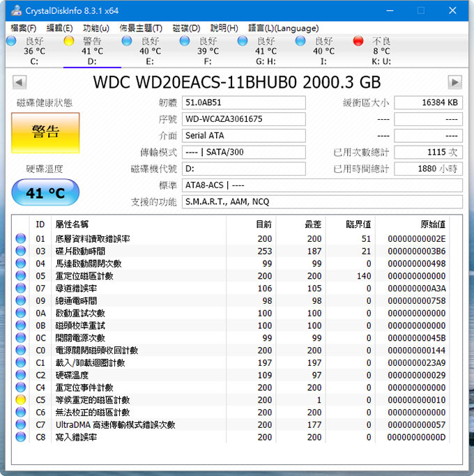Select the 等候重定的磁區計數 attribute name

coord(93,400)
